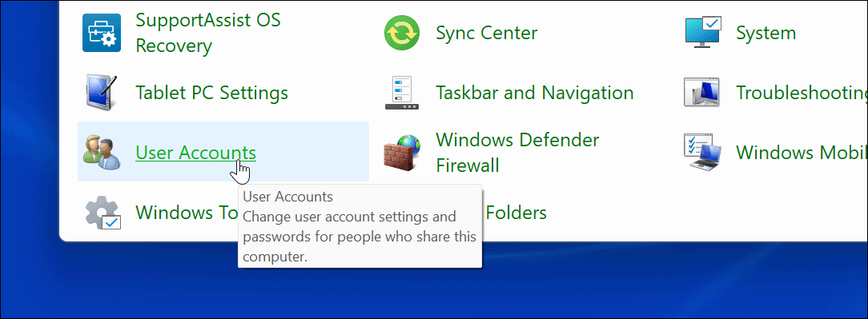
Task: Open the System link
Action: 766,33
